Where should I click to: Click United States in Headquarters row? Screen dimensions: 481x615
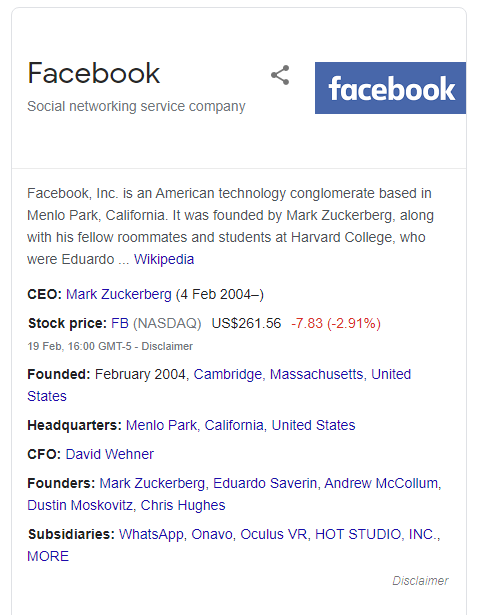click(313, 425)
